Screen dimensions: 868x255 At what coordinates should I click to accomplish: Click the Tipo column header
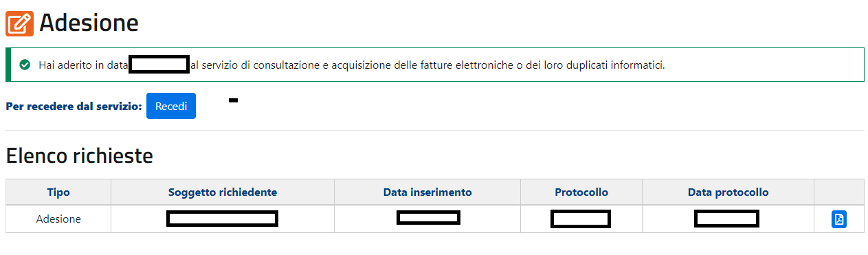click(x=58, y=192)
